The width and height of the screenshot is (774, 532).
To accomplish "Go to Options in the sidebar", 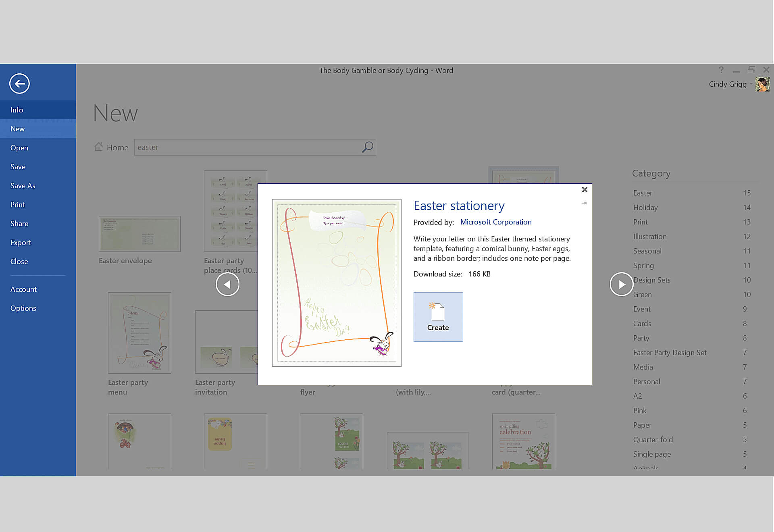I will [23, 308].
